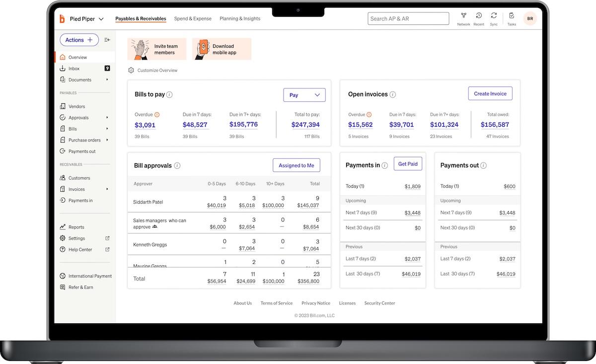Screen dimensions: 596x364
Task: Open Recent activity from the top bar
Action: click(x=478, y=18)
